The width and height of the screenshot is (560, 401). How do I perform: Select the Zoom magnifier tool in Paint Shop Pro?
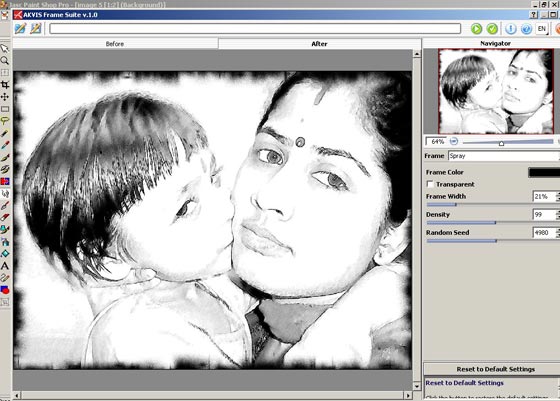point(5,61)
